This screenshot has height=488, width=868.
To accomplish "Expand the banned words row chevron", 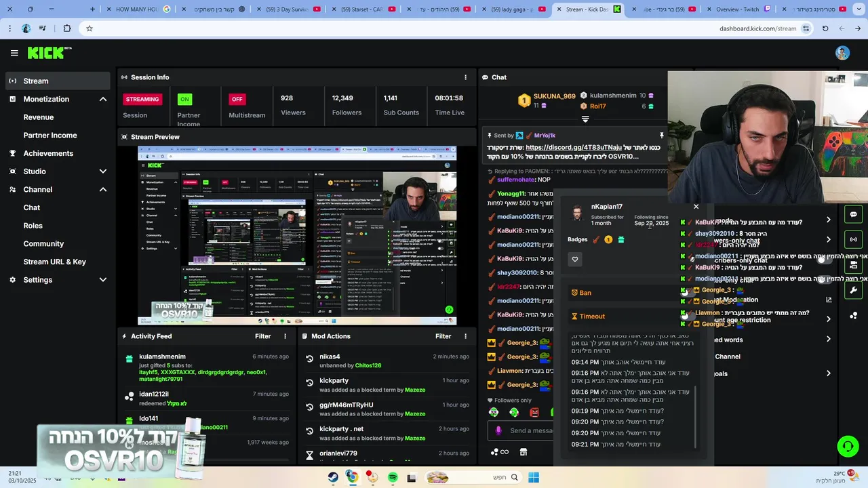I will pos(828,340).
